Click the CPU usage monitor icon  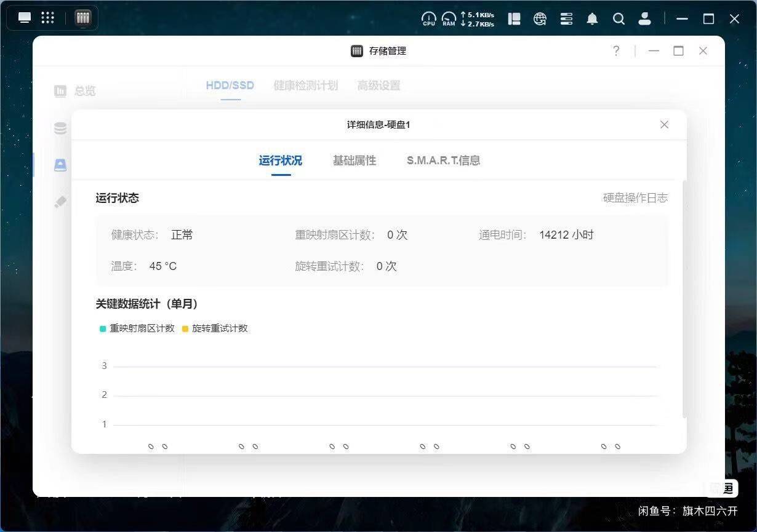(x=429, y=18)
